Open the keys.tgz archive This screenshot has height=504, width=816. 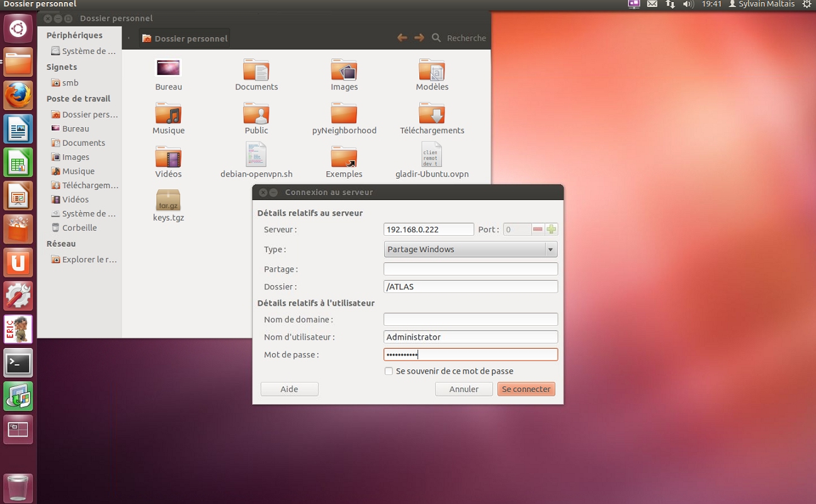168,201
